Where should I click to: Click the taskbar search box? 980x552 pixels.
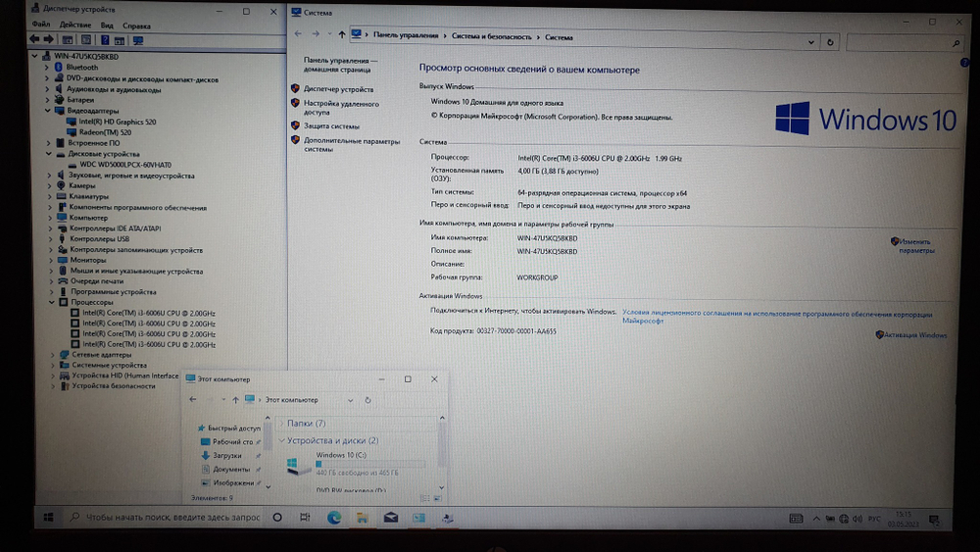pos(165,517)
